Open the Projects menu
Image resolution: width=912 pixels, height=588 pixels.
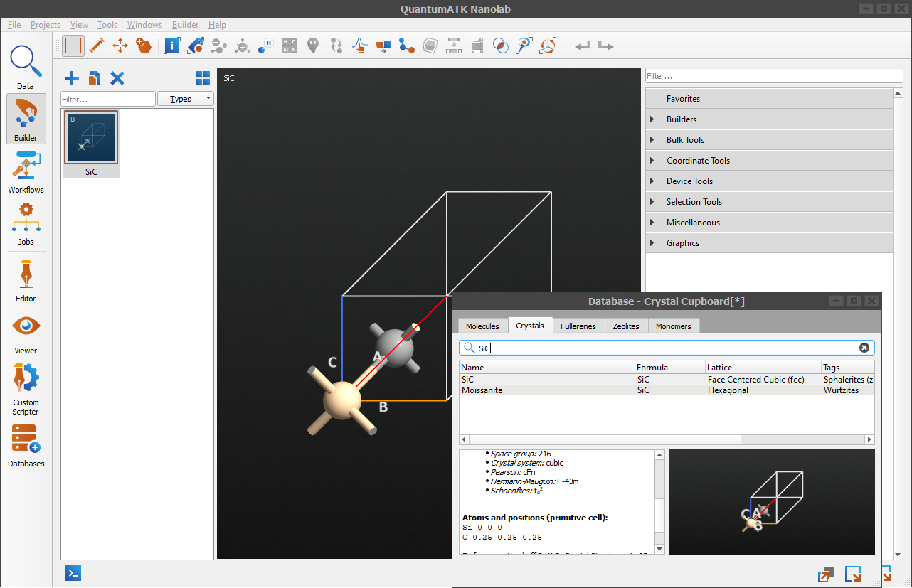46,25
